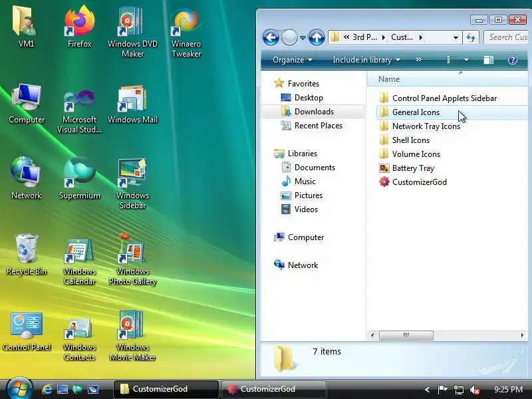Open Windows Mail desktop shortcut

click(x=132, y=104)
